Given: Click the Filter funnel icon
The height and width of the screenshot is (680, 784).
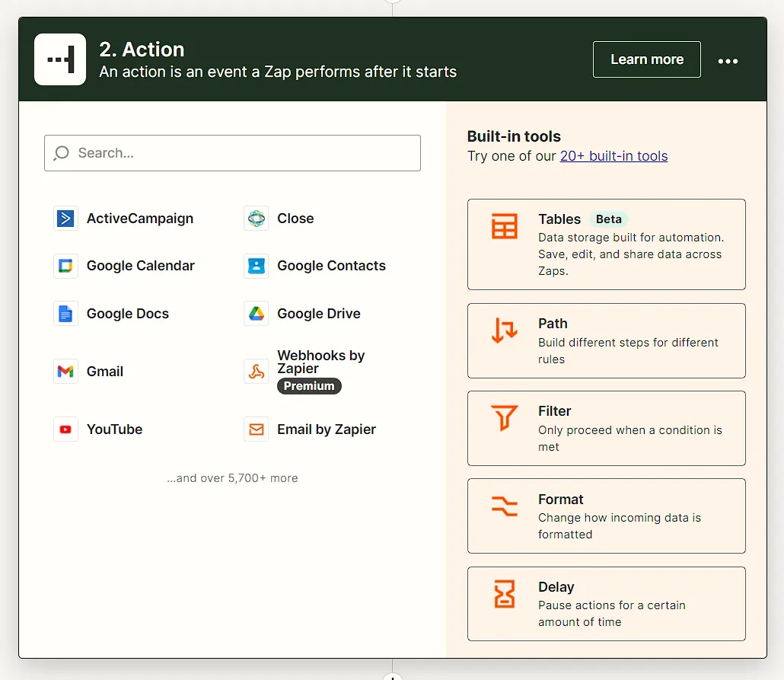Looking at the screenshot, I should (504, 418).
